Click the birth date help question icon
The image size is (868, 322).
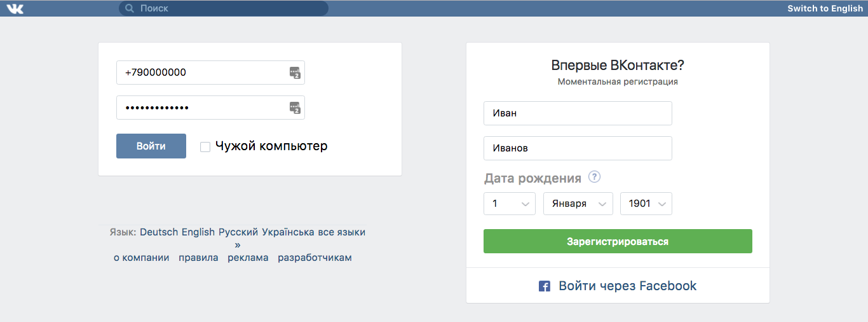pos(594,177)
